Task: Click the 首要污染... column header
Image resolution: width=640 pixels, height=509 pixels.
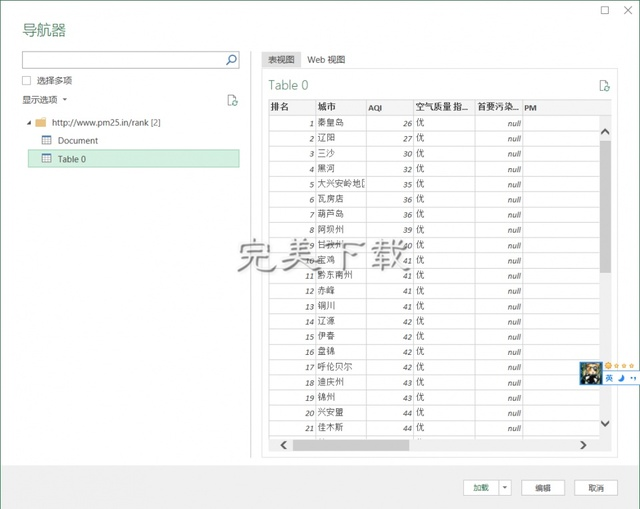Action: click(499, 107)
